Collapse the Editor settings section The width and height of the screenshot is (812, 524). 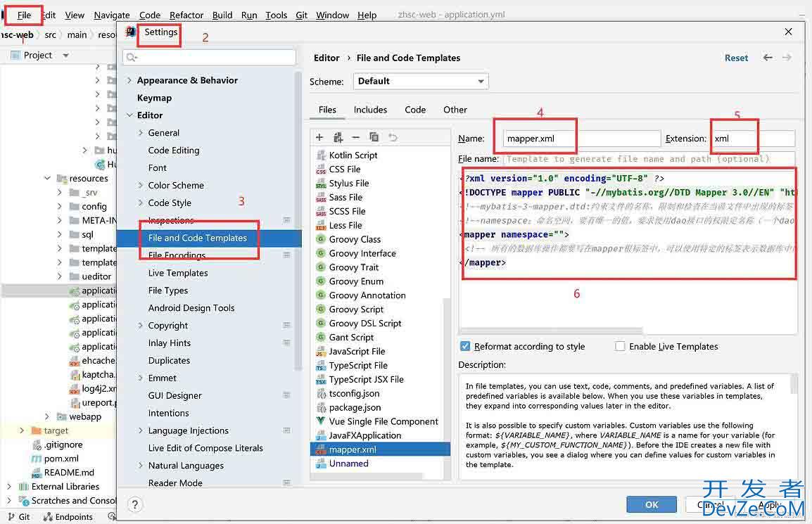coord(129,115)
